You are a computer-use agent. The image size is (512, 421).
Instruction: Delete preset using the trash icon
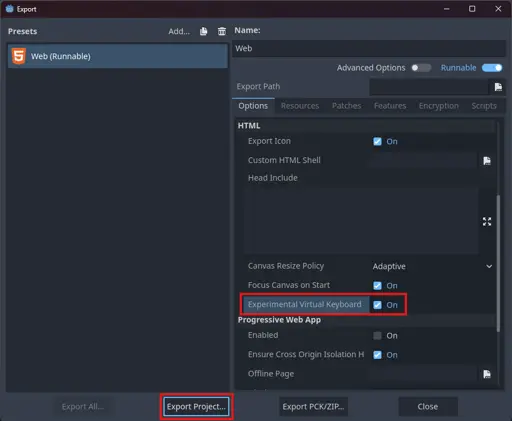[x=222, y=31]
